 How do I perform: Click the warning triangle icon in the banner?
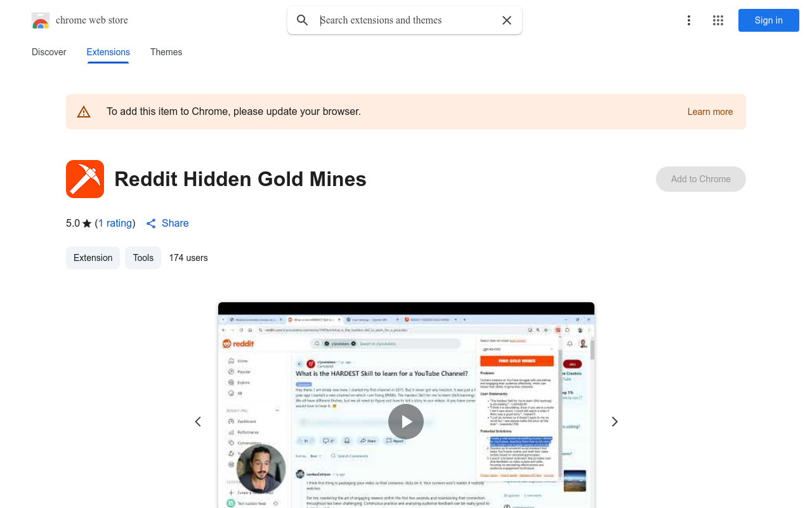[x=84, y=111]
